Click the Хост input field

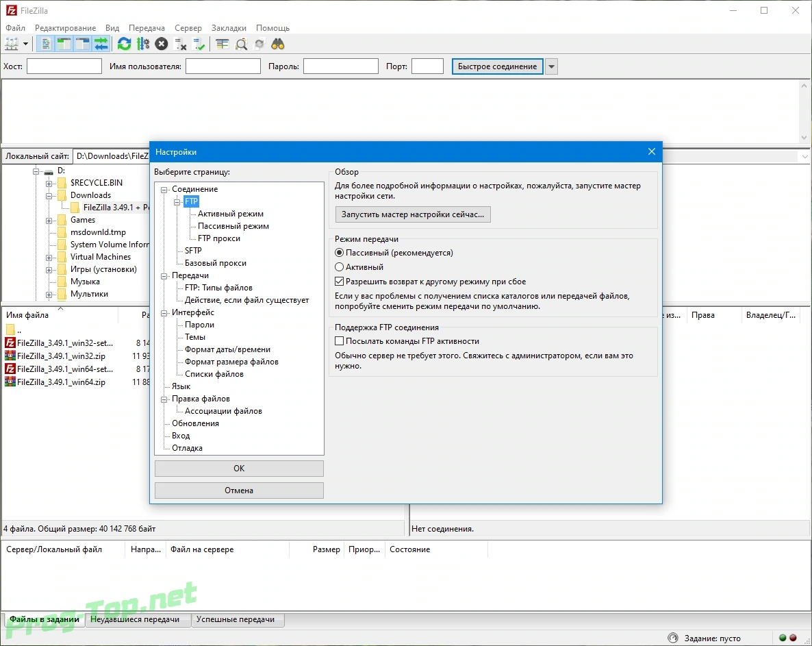point(64,66)
